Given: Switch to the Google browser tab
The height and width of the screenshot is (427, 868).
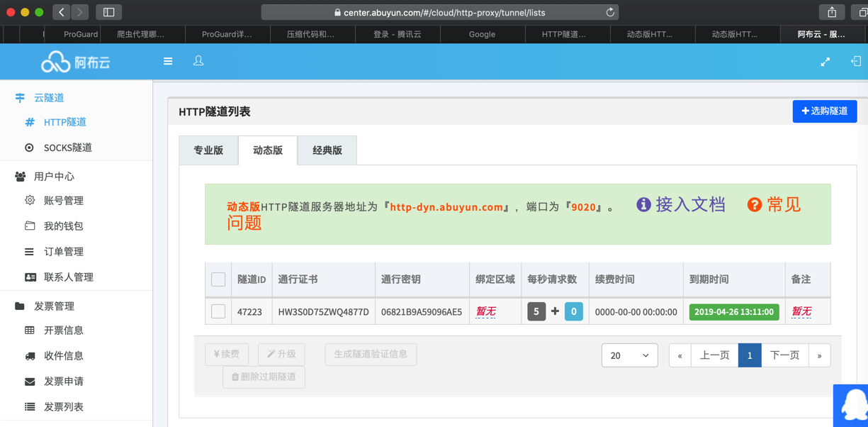Looking at the screenshot, I should (482, 34).
